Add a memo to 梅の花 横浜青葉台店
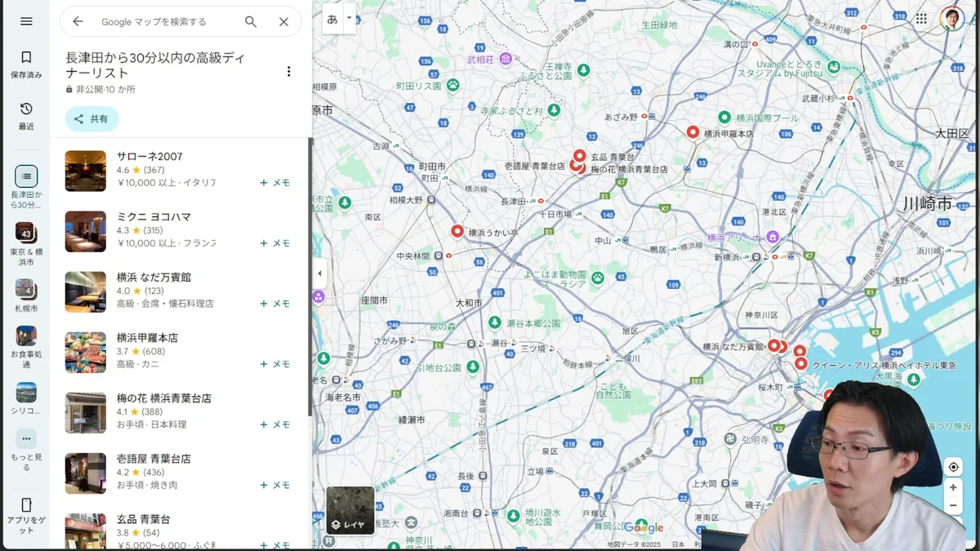The image size is (980, 551). [x=274, y=424]
